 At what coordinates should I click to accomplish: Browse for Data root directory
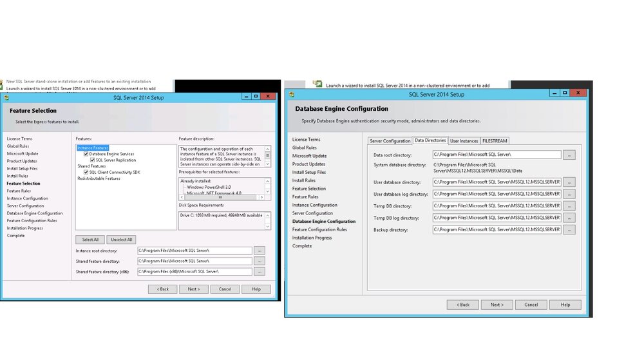coord(569,155)
